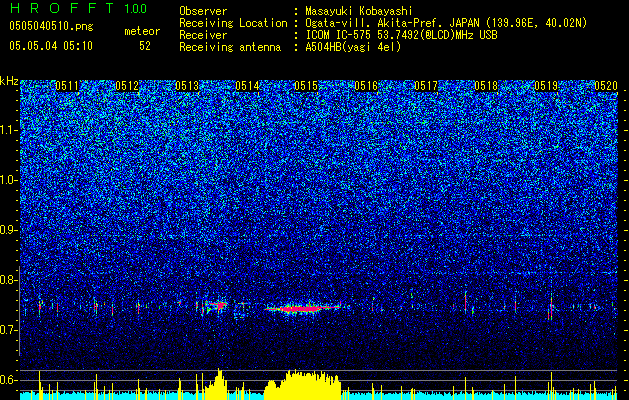Click the A504HB(yagi 4el) antenna text
This screenshot has width=629, height=400.
pos(353,47)
